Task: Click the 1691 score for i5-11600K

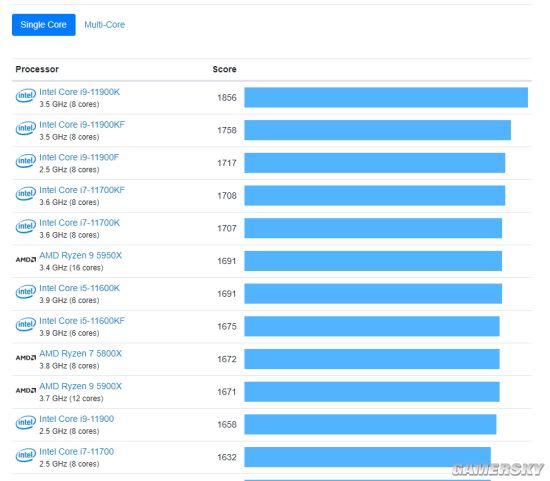Action: 227,294
